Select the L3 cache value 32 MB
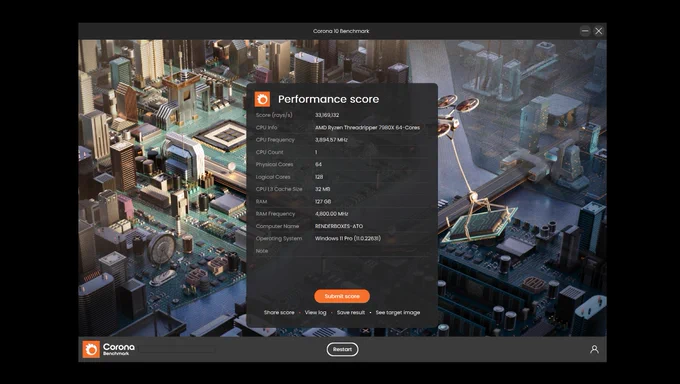The image size is (680, 384). 323,189
